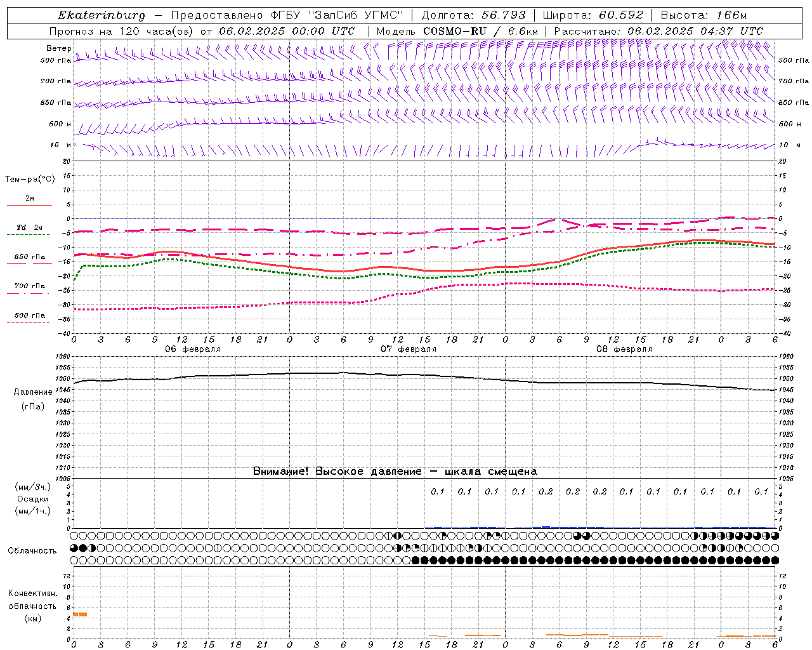
Task: Click the orange convective cloud bar near 5 km
Action: [x=80, y=614]
